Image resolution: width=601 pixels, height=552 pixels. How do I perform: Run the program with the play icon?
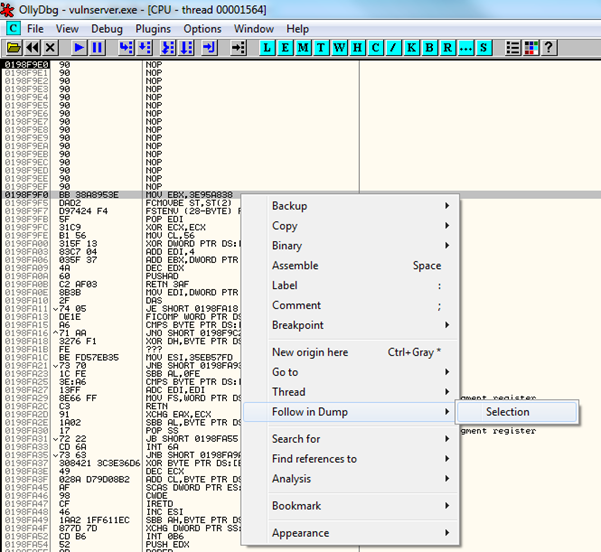(79, 47)
